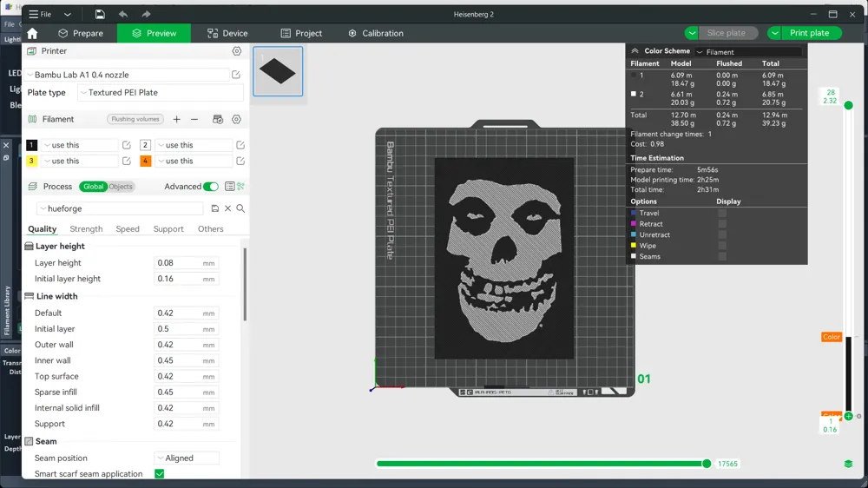Select plate 1 thumbnail

point(278,71)
